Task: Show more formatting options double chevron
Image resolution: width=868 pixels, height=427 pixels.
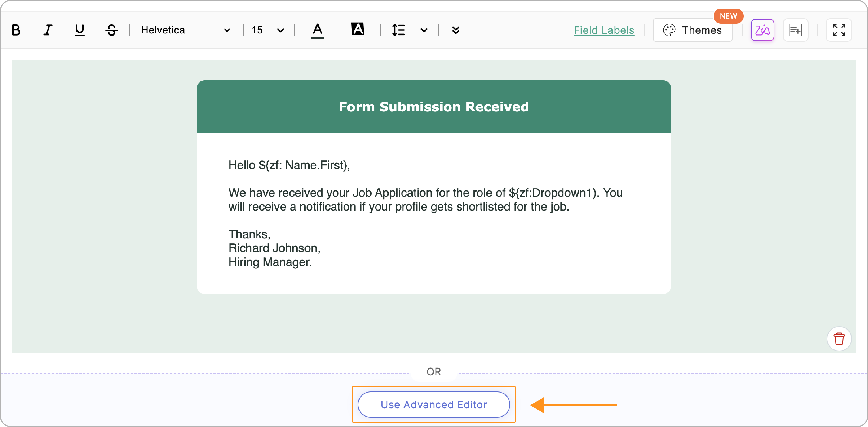Action: (455, 30)
